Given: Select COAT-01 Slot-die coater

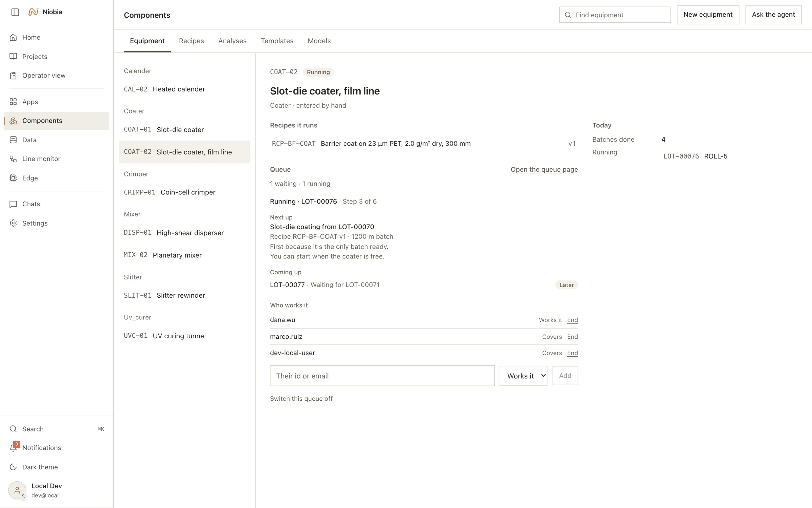Looking at the screenshot, I should 184,130.
